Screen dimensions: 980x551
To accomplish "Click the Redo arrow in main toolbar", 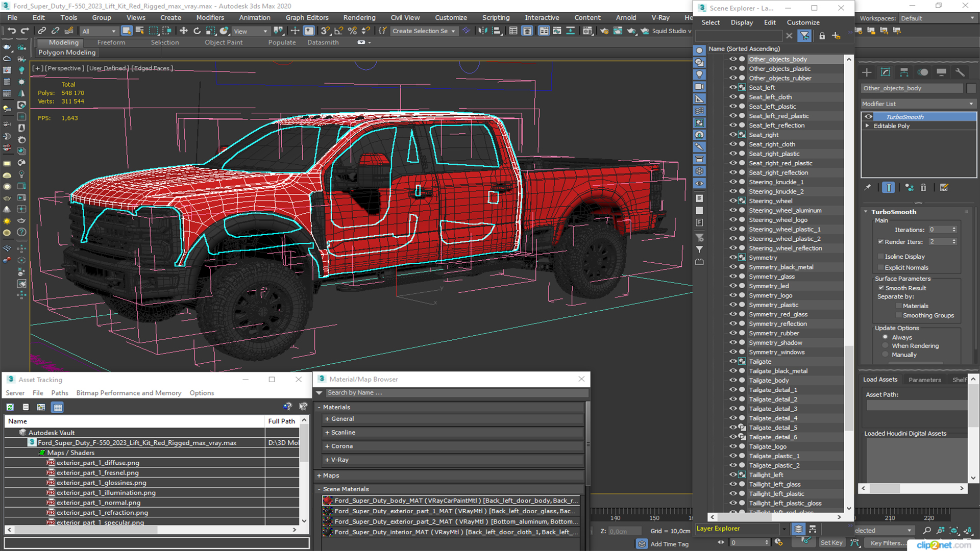I will [24, 31].
